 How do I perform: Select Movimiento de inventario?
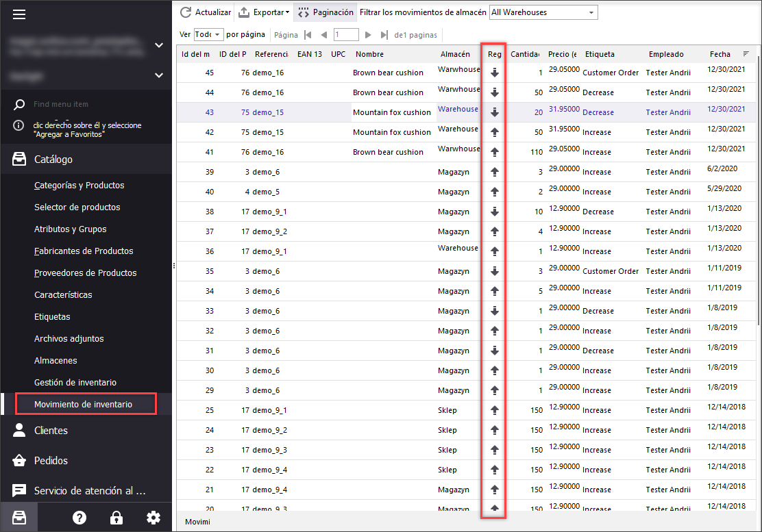(86, 404)
